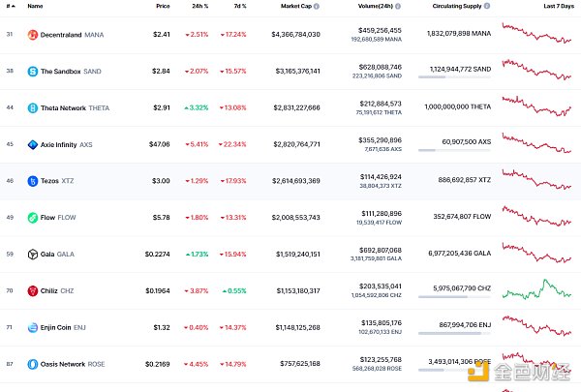Image resolution: width=581 pixels, height=392 pixels.
Task: Sort table by Market Cap header
Action: point(296,6)
